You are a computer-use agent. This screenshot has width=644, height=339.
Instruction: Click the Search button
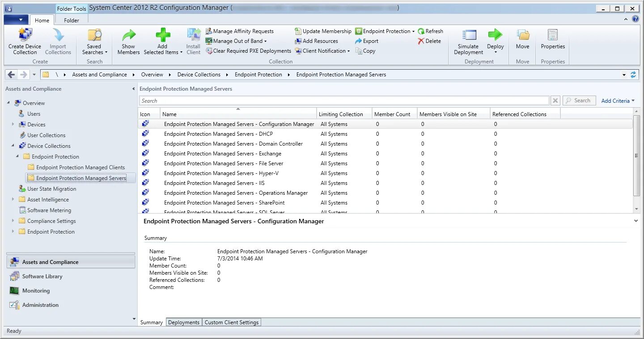point(579,101)
